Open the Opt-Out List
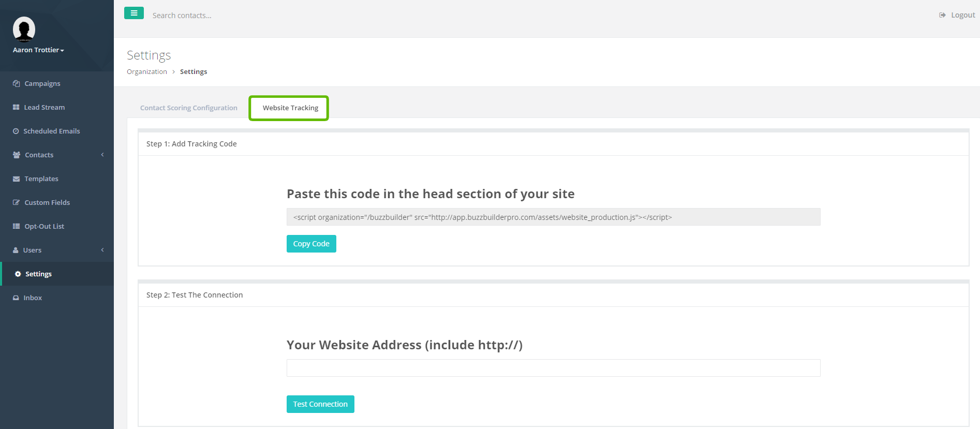This screenshot has height=429, width=980. pos(57,226)
